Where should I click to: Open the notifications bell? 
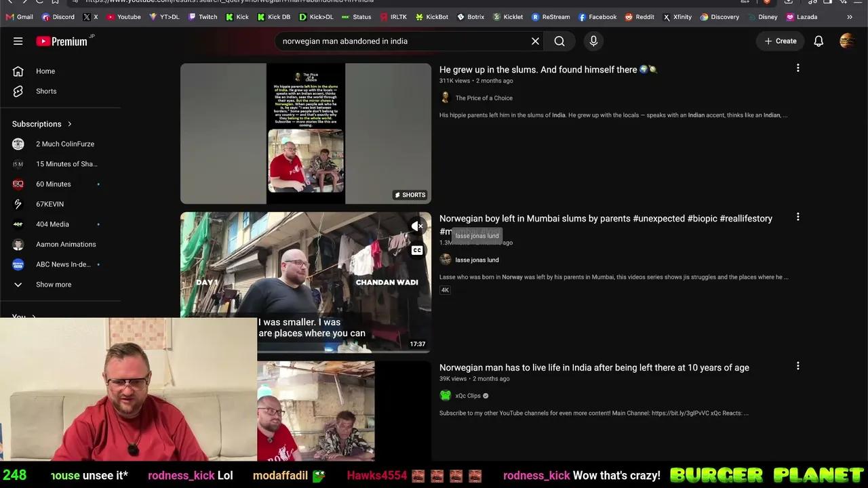(x=818, y=41)
